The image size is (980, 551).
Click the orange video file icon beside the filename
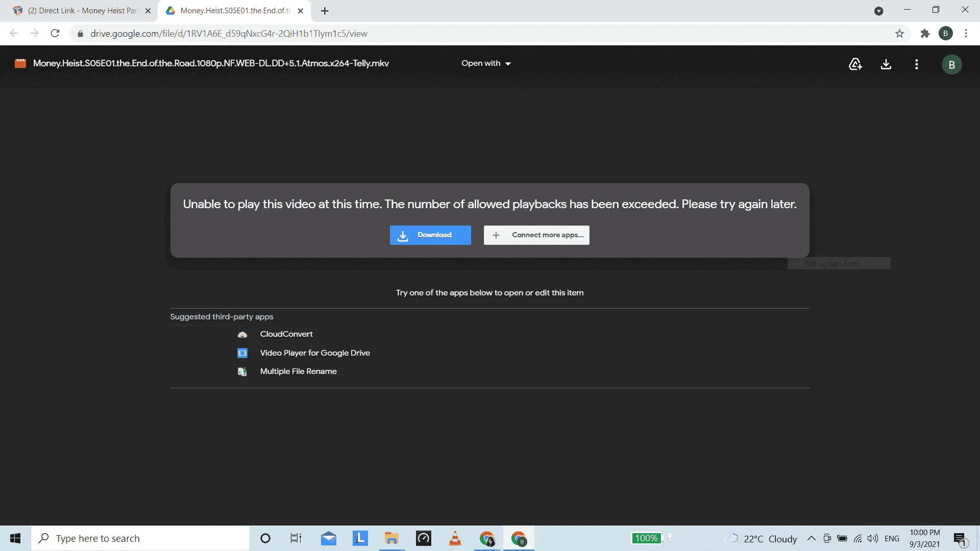[x=20, y=63]
